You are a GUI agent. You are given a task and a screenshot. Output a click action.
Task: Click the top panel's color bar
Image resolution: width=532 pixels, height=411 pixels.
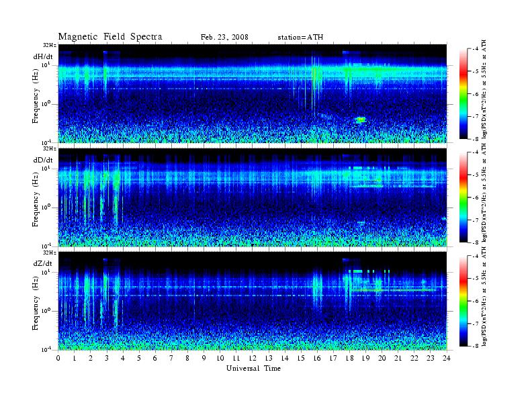pos(463,93)
